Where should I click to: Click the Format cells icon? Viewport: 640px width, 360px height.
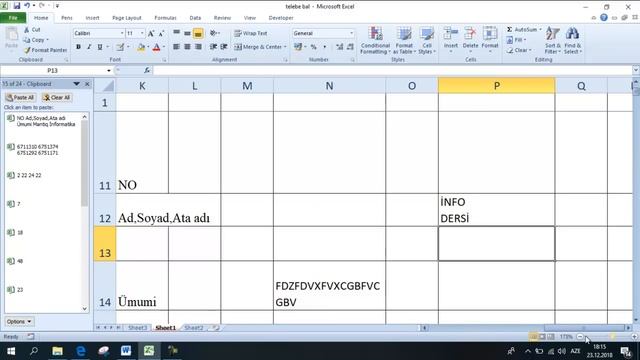click(490, 34)
